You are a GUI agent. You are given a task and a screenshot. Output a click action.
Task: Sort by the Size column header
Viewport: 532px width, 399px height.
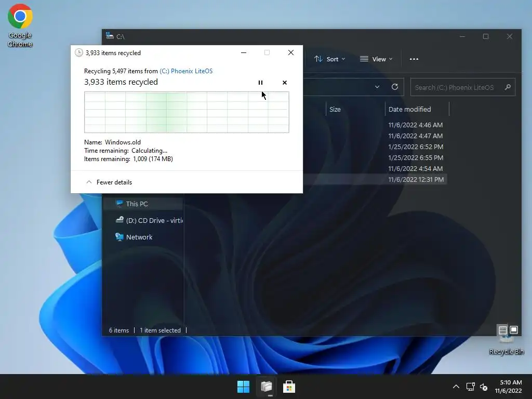[355, 109]
